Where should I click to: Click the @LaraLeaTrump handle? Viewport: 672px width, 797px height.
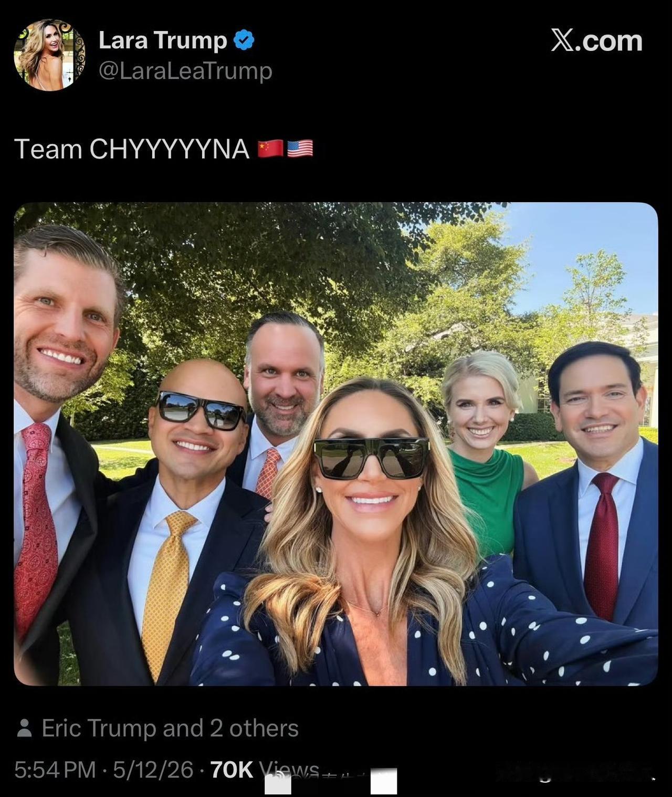coord(185,70)
